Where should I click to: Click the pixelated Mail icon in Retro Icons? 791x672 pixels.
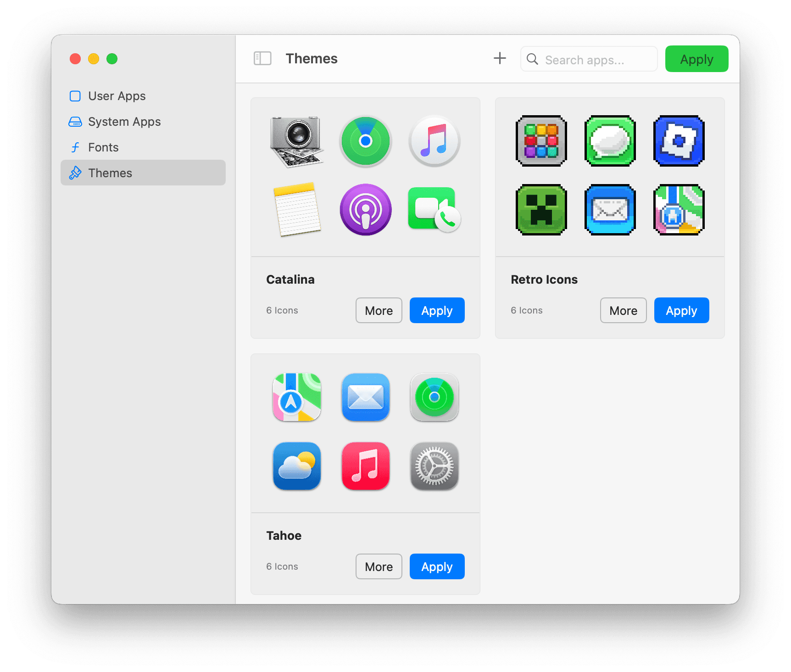[610, 210]
